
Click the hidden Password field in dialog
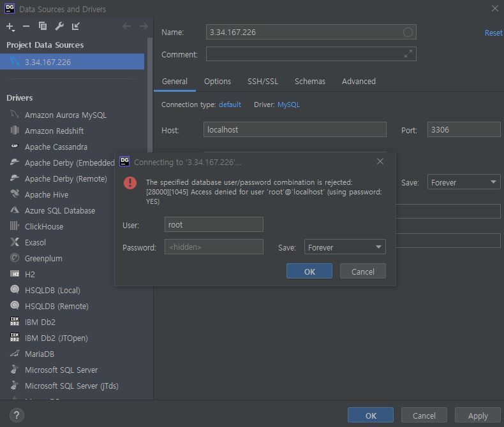tap(214, 247)
